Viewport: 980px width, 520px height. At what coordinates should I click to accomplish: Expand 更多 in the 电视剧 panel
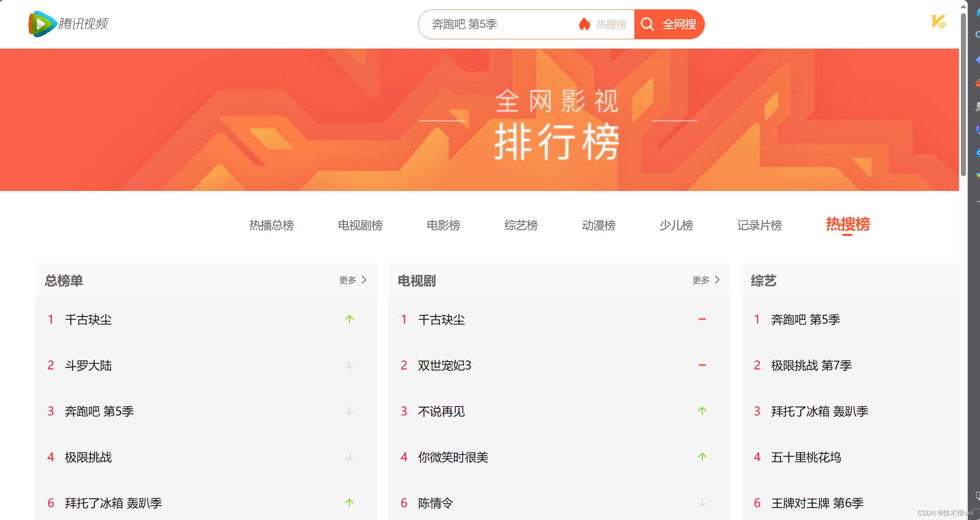(x=706, y=280)
